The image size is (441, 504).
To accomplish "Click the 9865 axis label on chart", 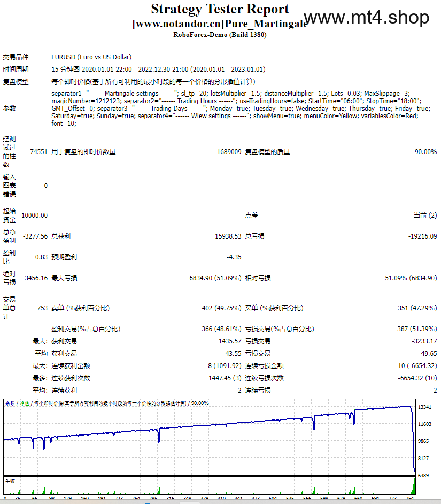I will point(423,441).
